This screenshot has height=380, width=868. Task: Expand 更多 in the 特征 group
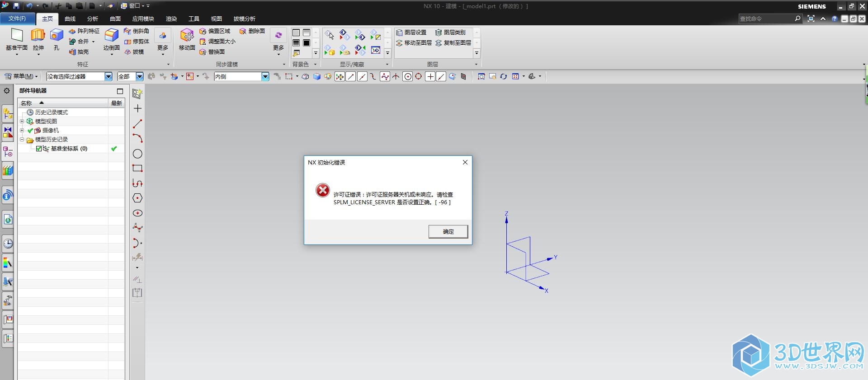[163, 42]
